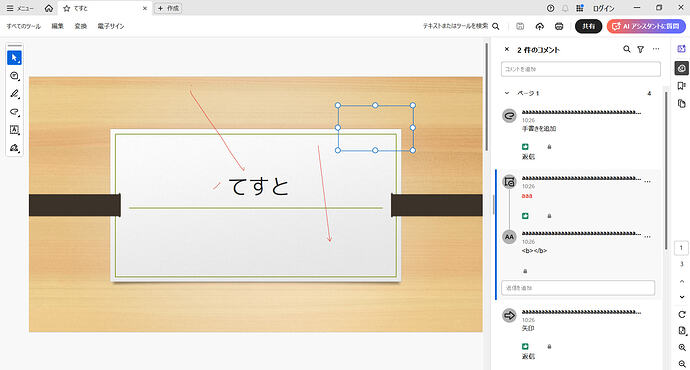This screenshot has width=690, height=370.
Task: Click the lock icon on 手書きを追加 comment
Action: click(549, 147)
